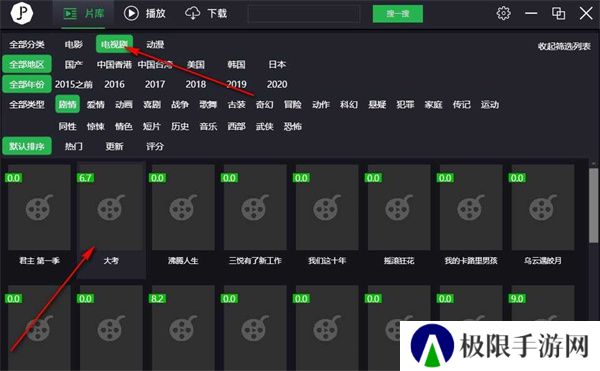Sort by 默认排序 default order
600x371 pixels.
(27, 146)
